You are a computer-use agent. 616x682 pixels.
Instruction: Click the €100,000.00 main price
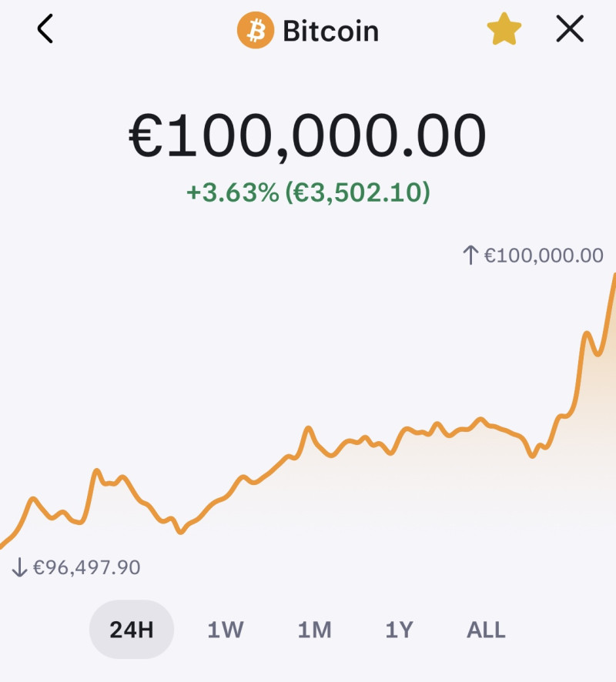tap(307, 135)
